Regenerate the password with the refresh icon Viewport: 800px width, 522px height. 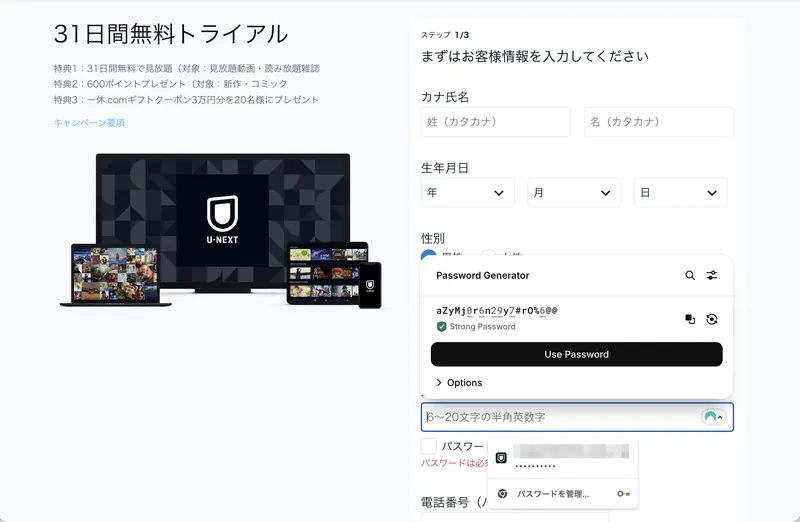point(712,319)
